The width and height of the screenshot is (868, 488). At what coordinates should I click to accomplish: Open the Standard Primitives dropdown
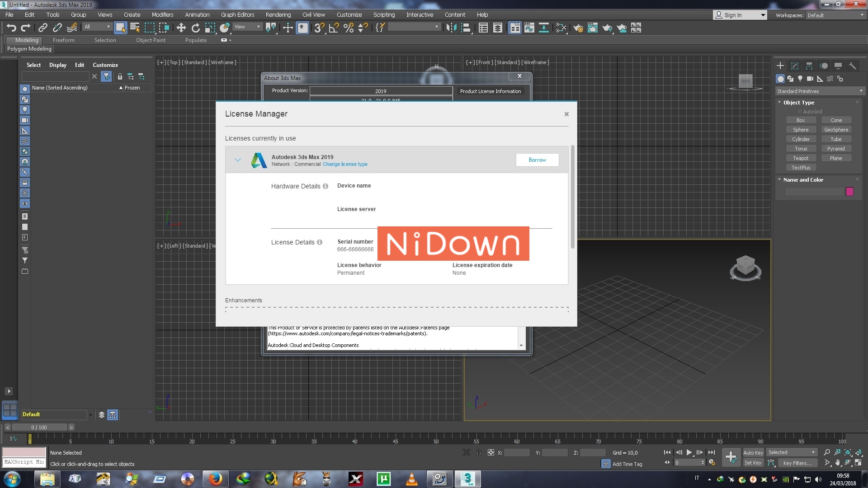coord(860,91)
